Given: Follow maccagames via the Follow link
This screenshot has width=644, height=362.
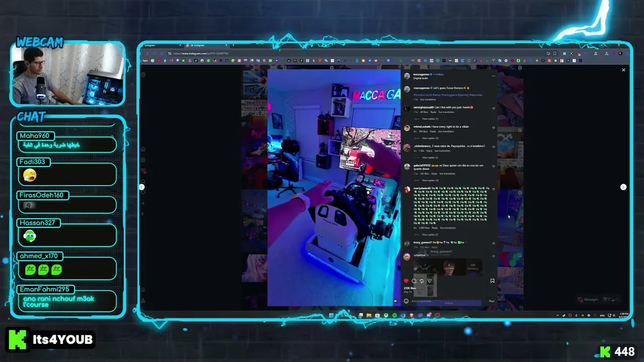Looking at the screenshot, I should [x=440, y=74].
